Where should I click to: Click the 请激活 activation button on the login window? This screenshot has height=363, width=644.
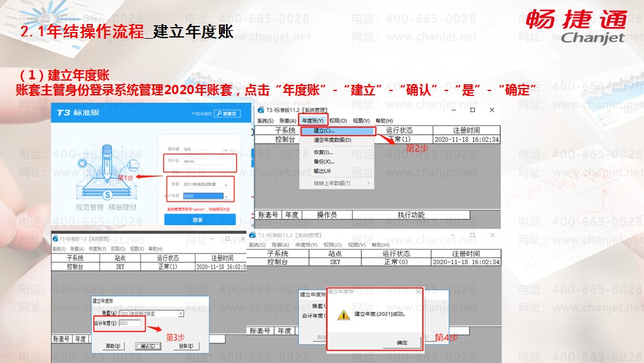pyautogui.click(x=227, y=113)
